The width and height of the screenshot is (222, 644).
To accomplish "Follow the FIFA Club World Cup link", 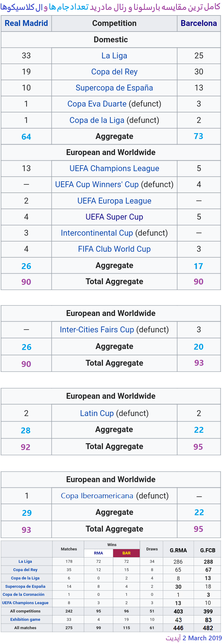I will click(x=114, y=249).
